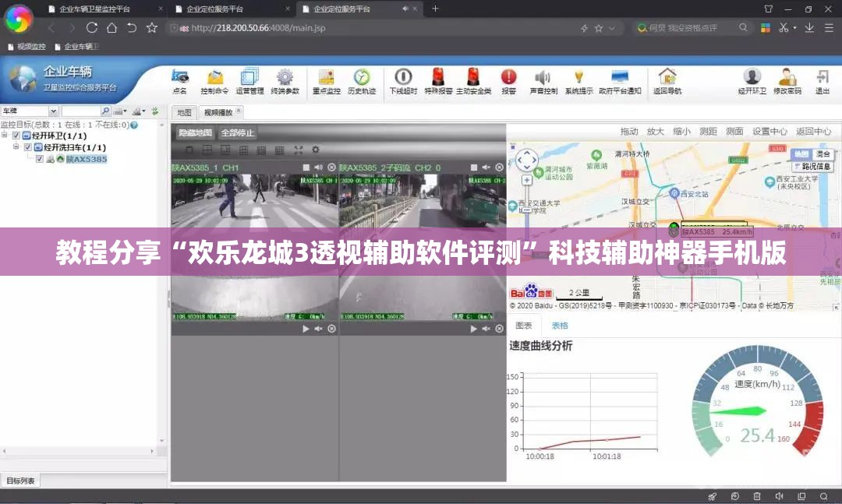842x504 pixels.
Task: Select the 放大 map zoom-in tool
Action: [655, 131]
